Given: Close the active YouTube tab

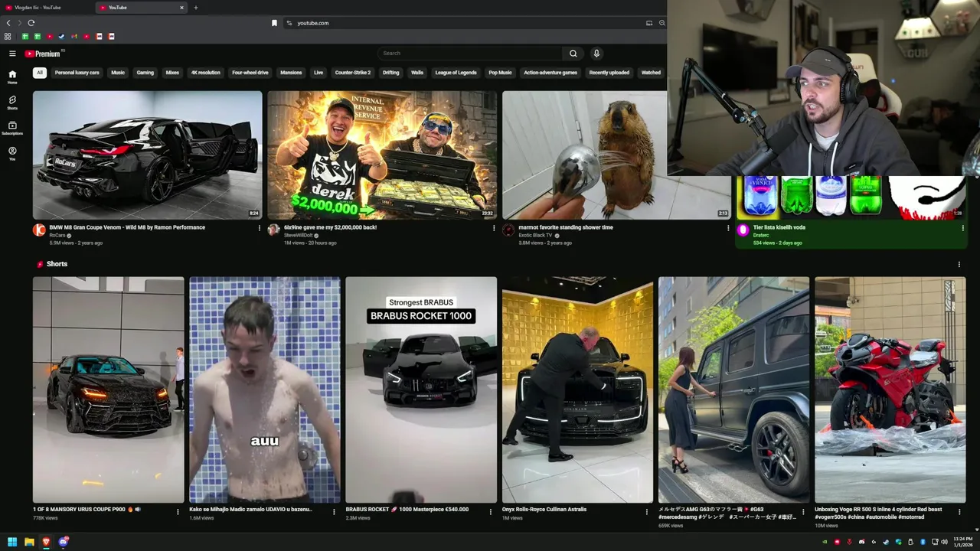Looking at the screenshot, I should click(181, 8).
